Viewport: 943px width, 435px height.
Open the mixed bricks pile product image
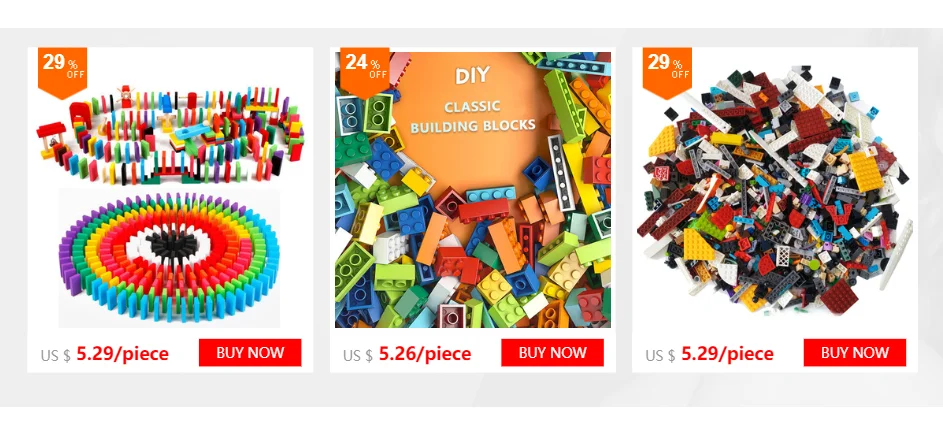(x=775, y=190)
